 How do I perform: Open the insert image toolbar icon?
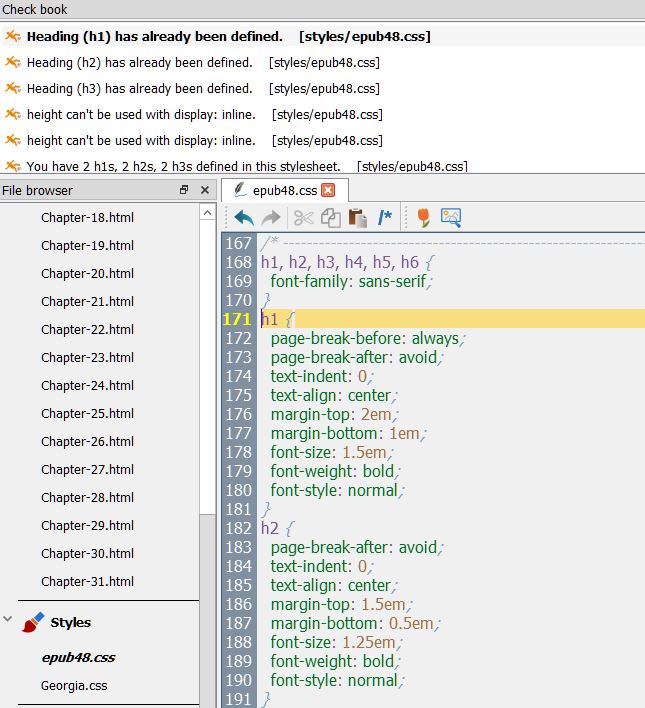coord(451,218)
